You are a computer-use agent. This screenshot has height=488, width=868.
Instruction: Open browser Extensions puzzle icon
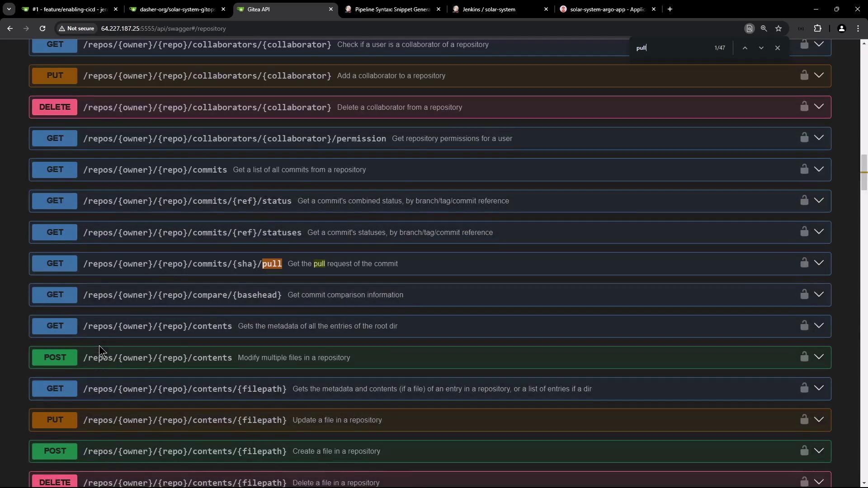[x=817, y=28]
